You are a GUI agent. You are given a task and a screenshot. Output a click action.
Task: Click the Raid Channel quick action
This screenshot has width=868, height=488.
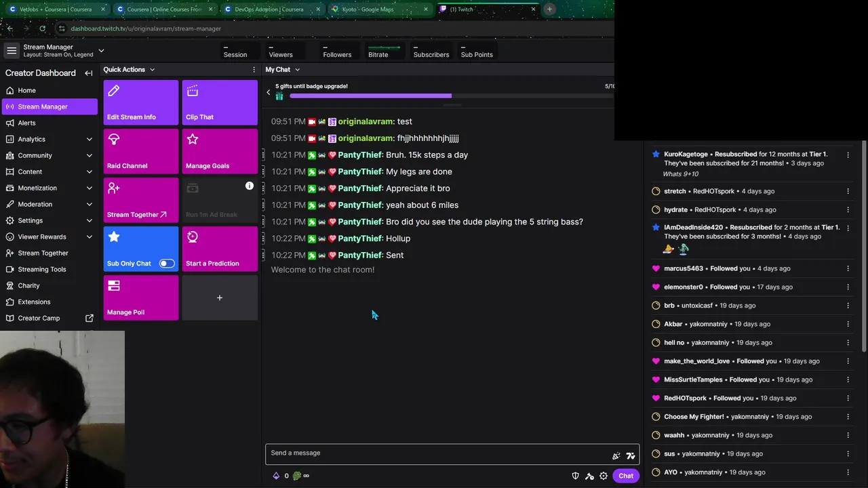141,151
